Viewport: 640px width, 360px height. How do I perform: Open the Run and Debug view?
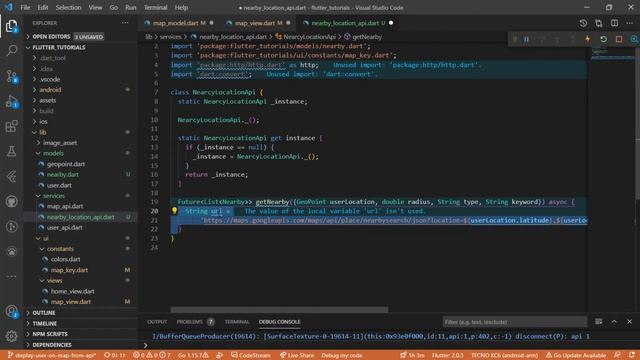click(x=11, y=101)
